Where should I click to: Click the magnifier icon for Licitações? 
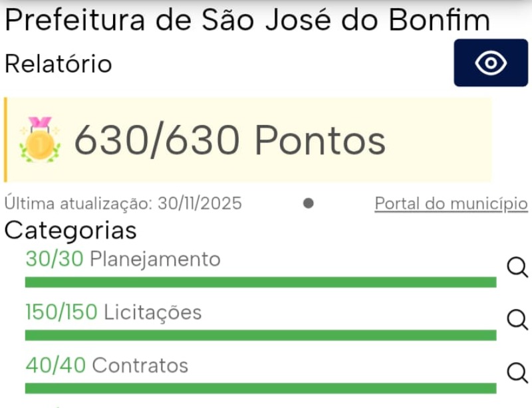click(x=517, y=320)
